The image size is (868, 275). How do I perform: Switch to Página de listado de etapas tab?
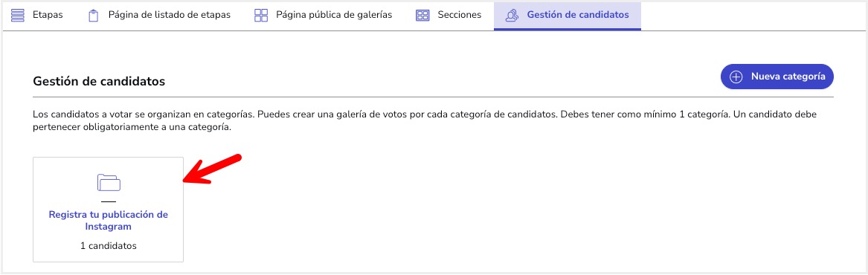[159, 16]
